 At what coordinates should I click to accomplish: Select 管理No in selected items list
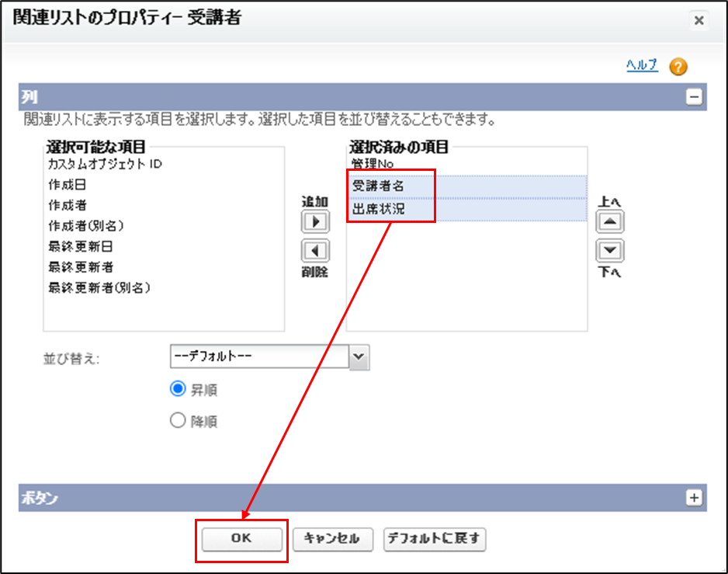[373, 165]
